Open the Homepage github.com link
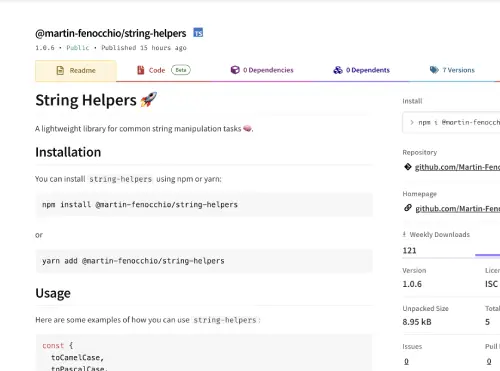 (458, 209)
